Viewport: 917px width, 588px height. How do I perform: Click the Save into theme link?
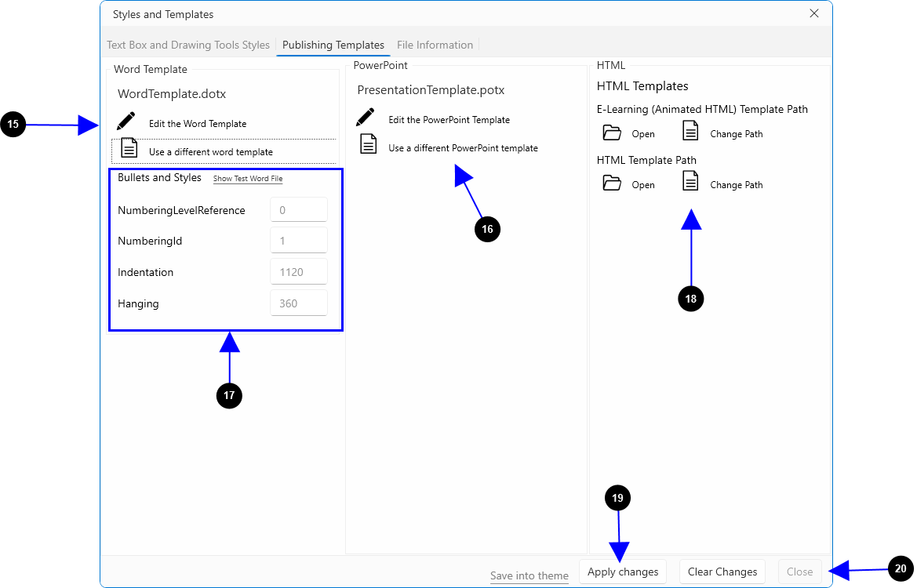(529, 576)
